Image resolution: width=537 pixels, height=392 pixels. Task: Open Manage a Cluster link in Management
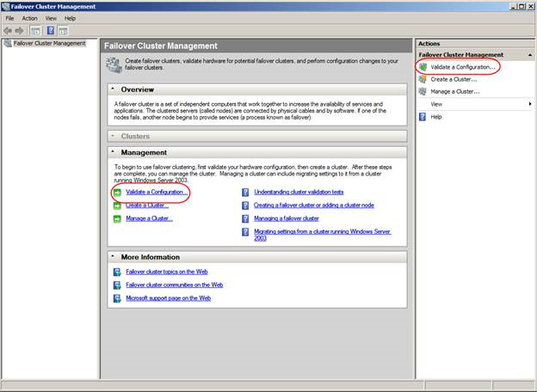pos(149,218)
